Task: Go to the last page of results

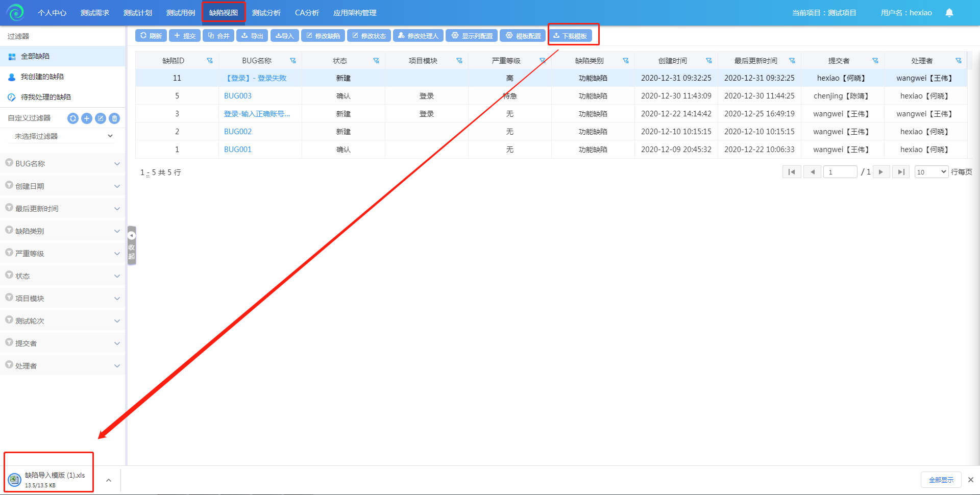Action: pos(901,172)
